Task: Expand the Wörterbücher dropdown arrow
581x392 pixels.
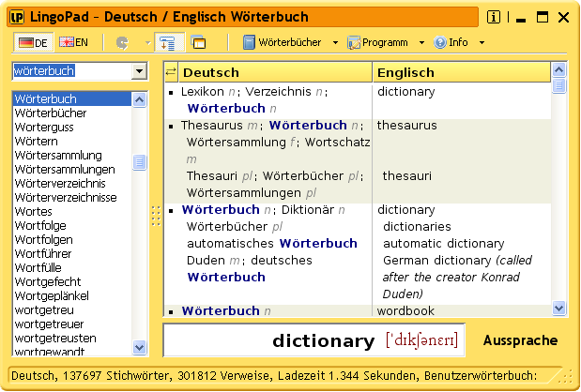Action: pyautogui.click(x=335, y=42)
